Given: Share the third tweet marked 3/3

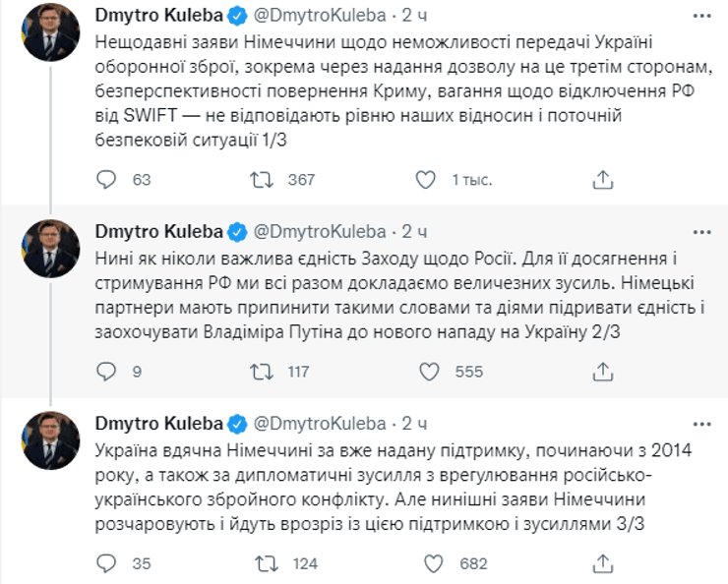Looking at the screenshot, I should (602, 563).
